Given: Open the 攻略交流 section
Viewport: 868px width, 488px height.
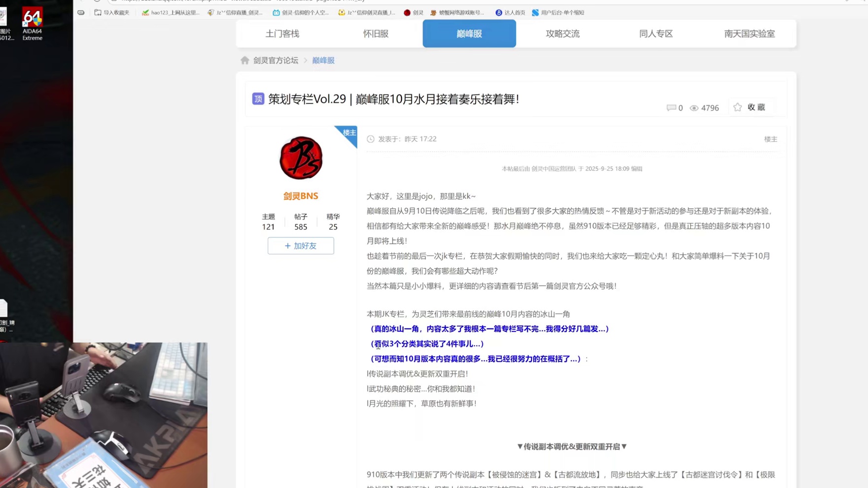Looking at the screenshot, I should [x=562, y=33].
